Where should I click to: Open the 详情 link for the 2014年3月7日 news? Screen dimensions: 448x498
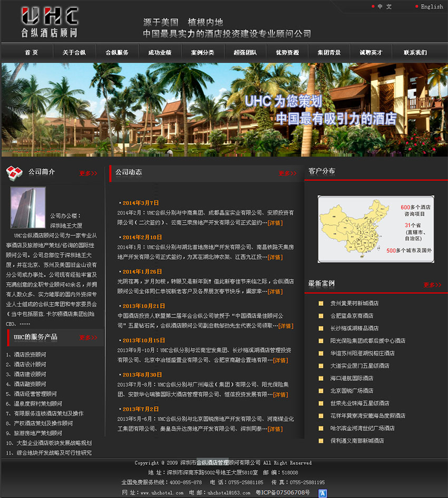(x=277, y=223)
